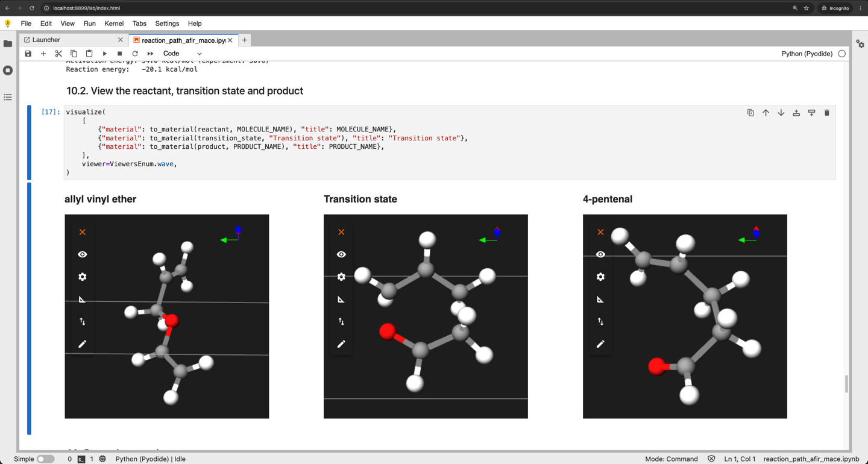Insert a new cell below with plus icon
The height and width of the screenshot is (464, 868).
tap(43, 54)
